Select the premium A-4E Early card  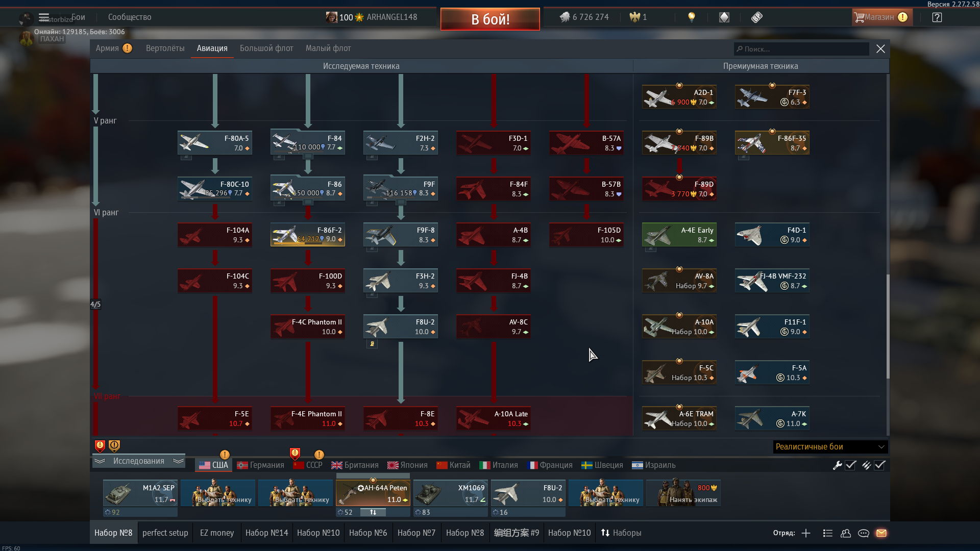click(679, 235)
